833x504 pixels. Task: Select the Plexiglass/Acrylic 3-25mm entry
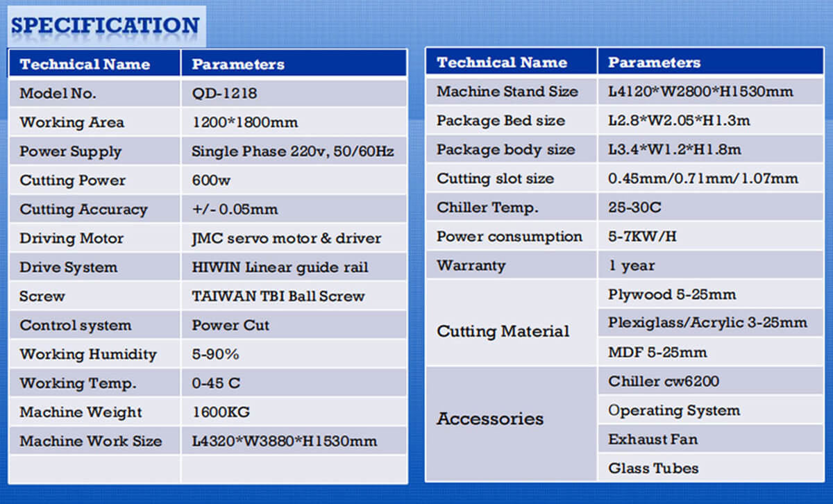pyautogui.click(x=707, y=323)
